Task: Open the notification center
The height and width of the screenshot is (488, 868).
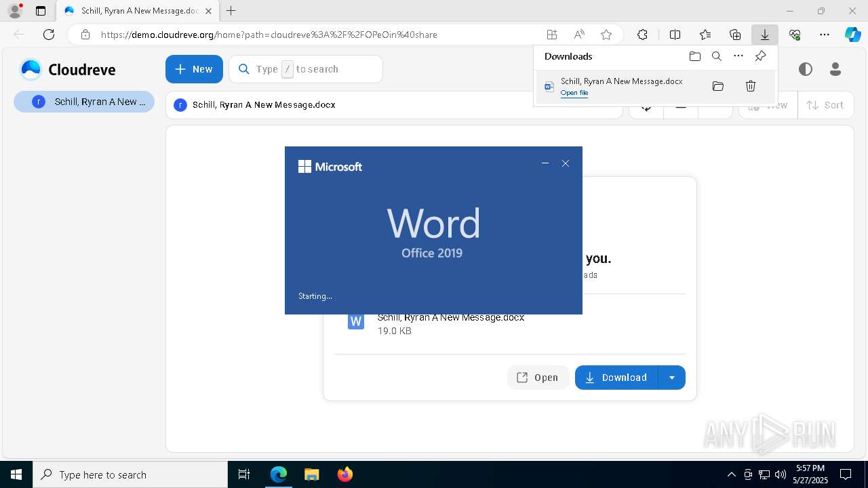Action: click(x=846, y=474)
